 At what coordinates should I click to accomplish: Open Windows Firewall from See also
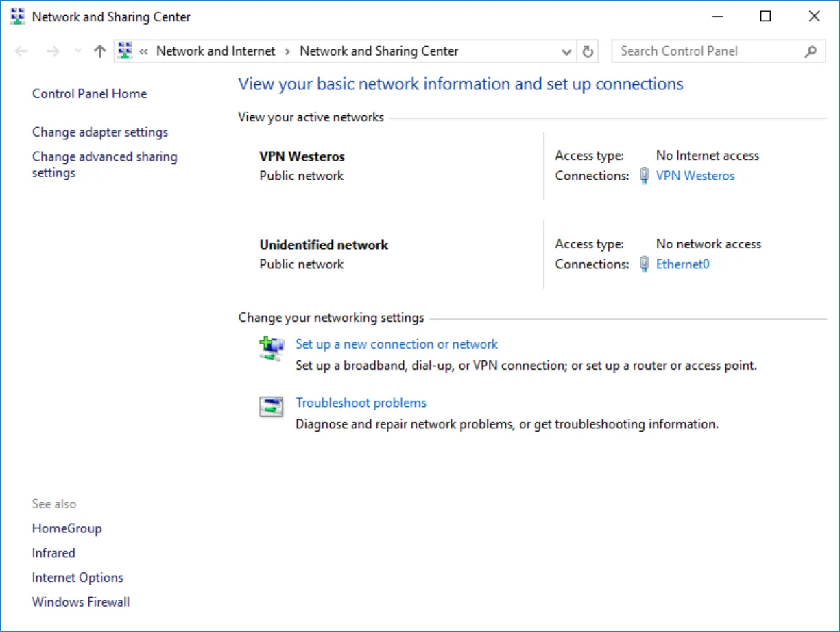tap(81, 602)
